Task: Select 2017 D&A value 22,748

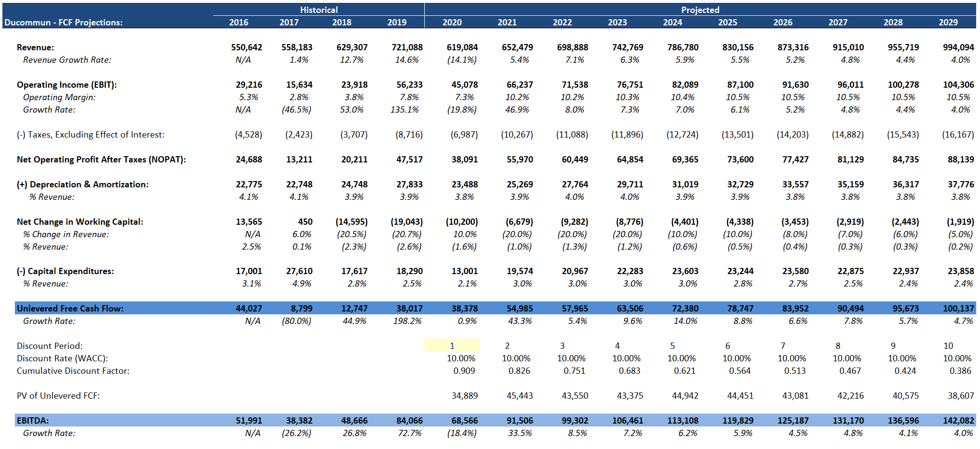Action: 299,184
